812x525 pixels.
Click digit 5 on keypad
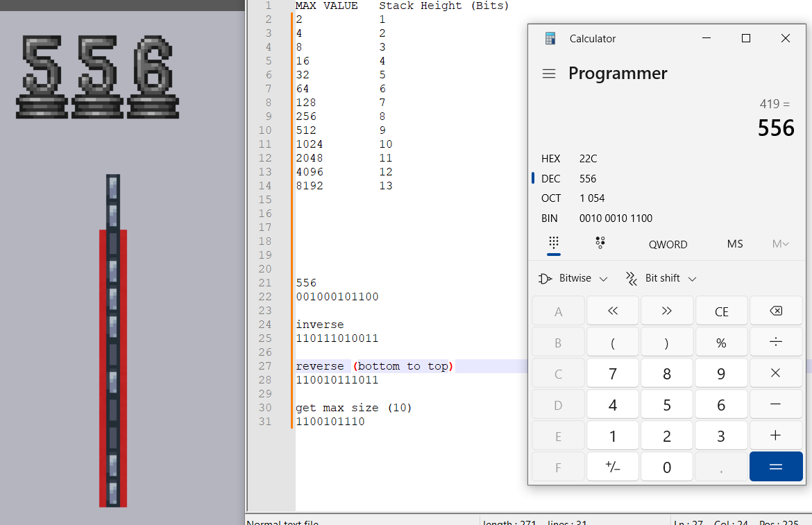point(667,404)
